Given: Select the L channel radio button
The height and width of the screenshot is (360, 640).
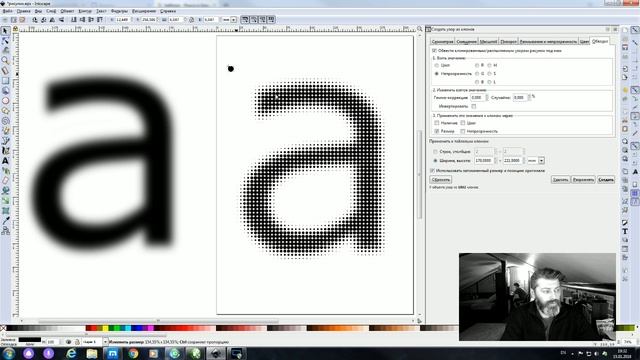Looking at the screenshot, I should (489, 82).
